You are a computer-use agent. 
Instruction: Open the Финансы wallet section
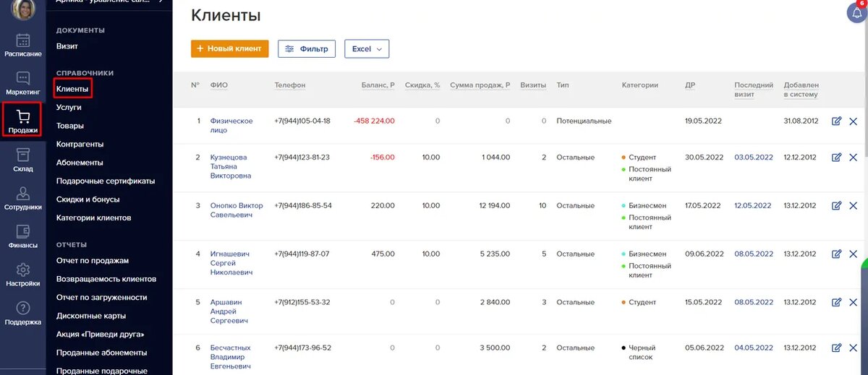(x=22, y=236)
